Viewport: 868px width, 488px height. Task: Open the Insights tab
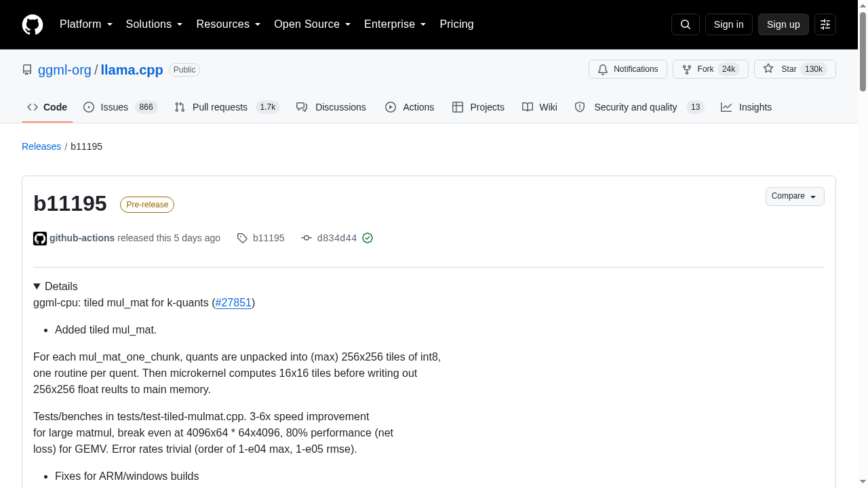[x=746, y=107]
